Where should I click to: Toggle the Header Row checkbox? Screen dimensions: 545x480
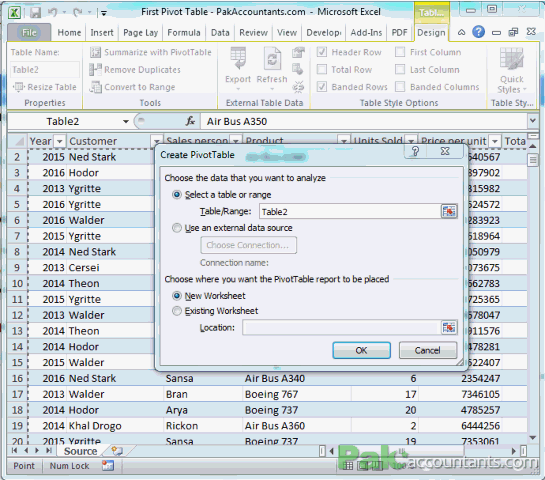pos(322,52)
